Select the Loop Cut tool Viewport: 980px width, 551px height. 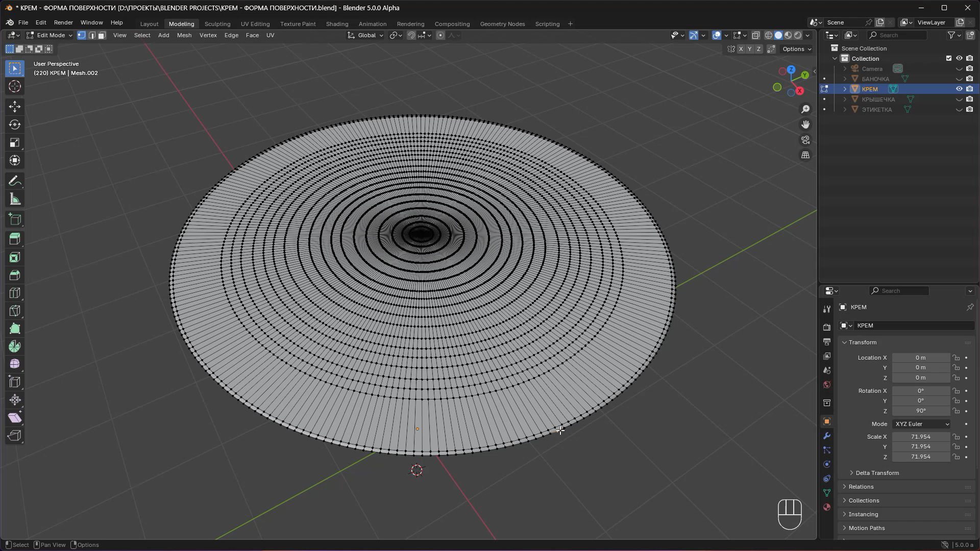click(x=15, y=293)
